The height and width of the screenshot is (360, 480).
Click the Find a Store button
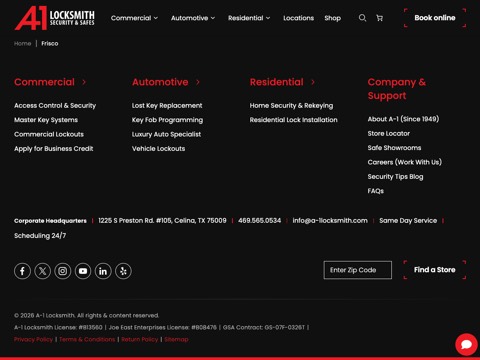435,270
